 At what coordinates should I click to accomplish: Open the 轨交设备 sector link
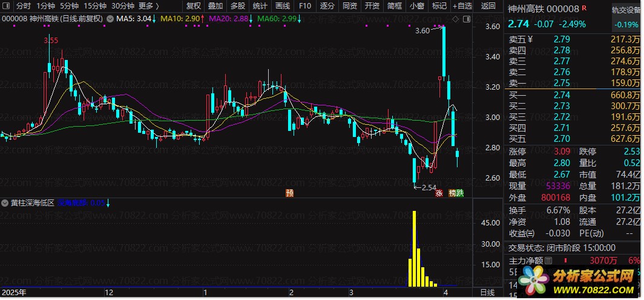(x=625, y=10)
